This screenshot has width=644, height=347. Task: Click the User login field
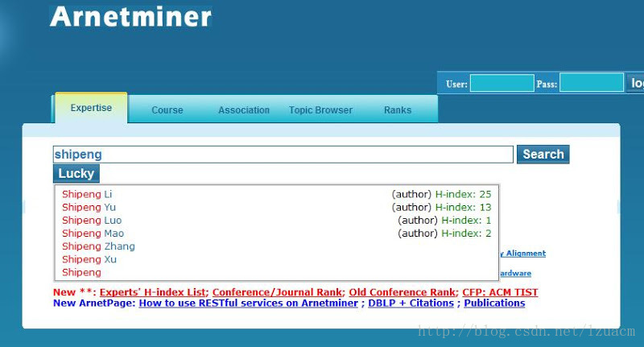coord(502,83)
